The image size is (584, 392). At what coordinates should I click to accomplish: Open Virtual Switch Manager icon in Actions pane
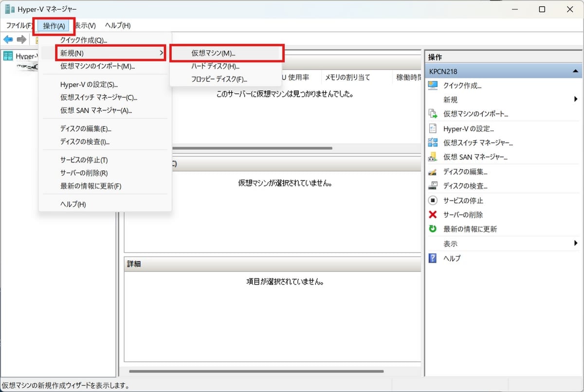(x=433, y=143)
